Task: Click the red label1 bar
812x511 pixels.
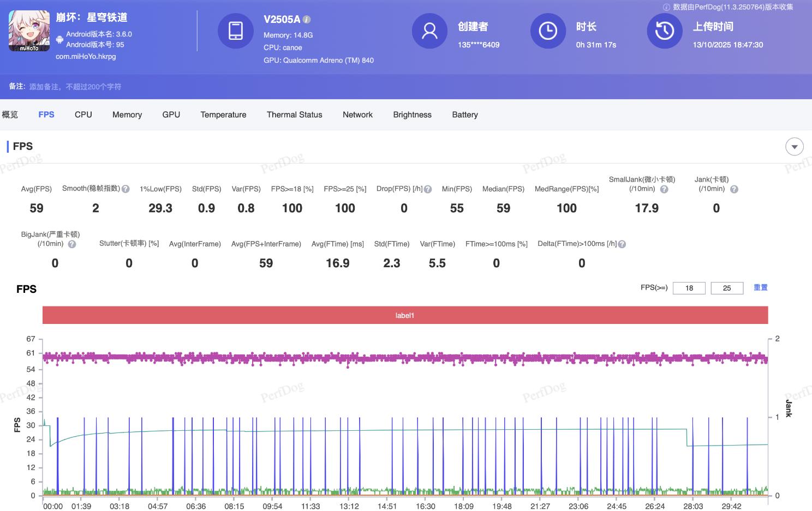Action: (405, 315)
